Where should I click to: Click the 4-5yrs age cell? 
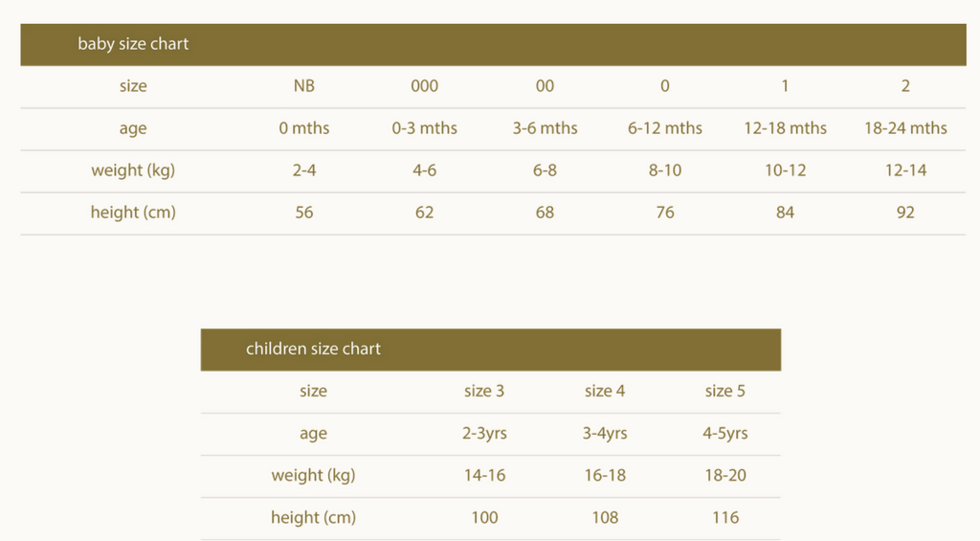click(725, 434)
